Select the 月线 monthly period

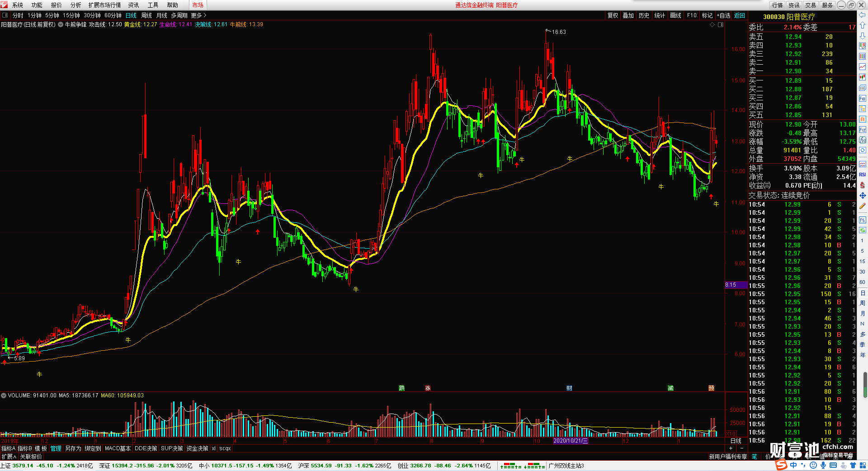[162, 15]
